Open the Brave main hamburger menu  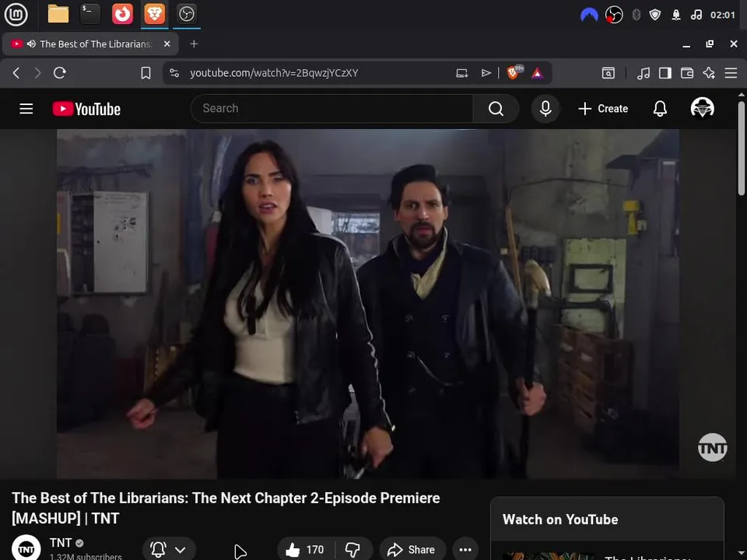point(731,73)
